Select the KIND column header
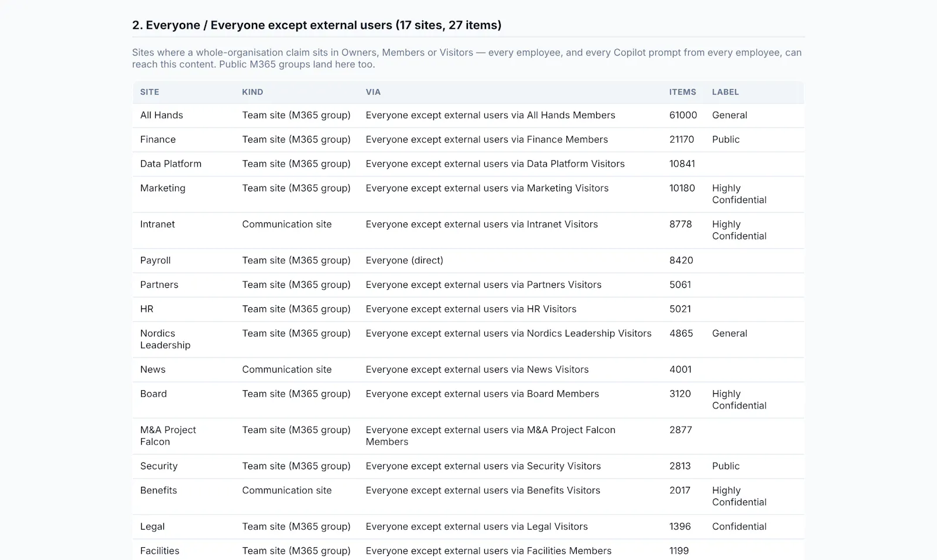This screenshot has width=937, height=560. point(252,92)
